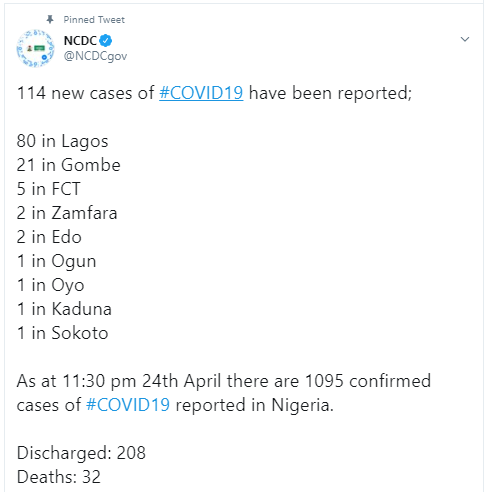This screenshot has width=485, height=492.
Task: Click the blue verified badge
Action: tap(106, 41)
